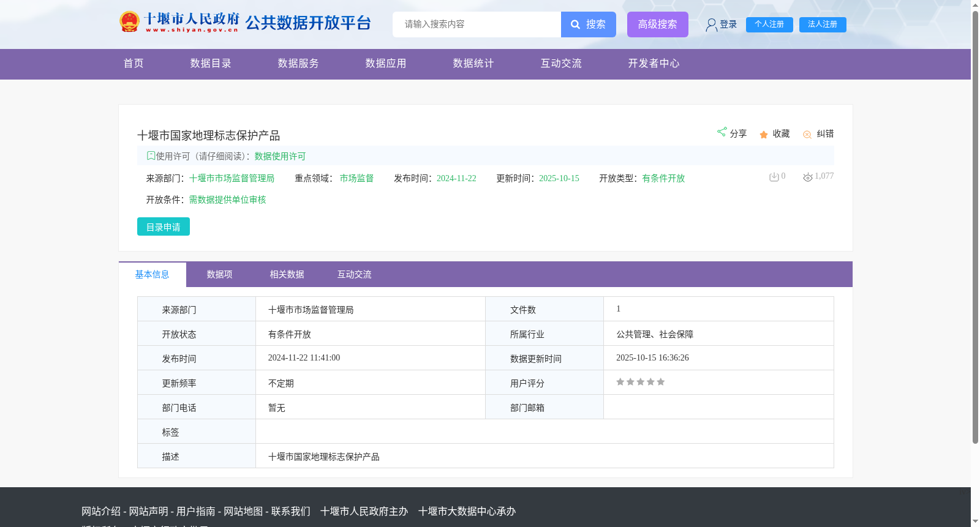Navigate to 数据应用
Screen dimensions: 980x527
[386, 64]
